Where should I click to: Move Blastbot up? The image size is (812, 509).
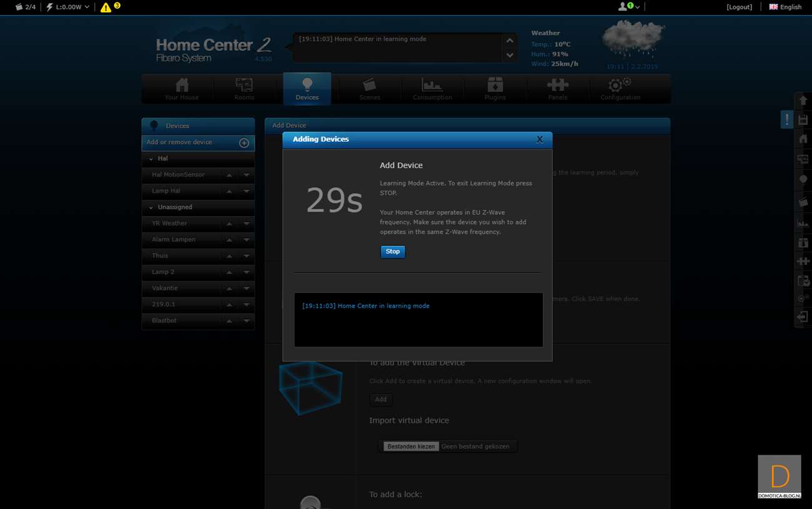pyautogui.click(x=229, y=321)
